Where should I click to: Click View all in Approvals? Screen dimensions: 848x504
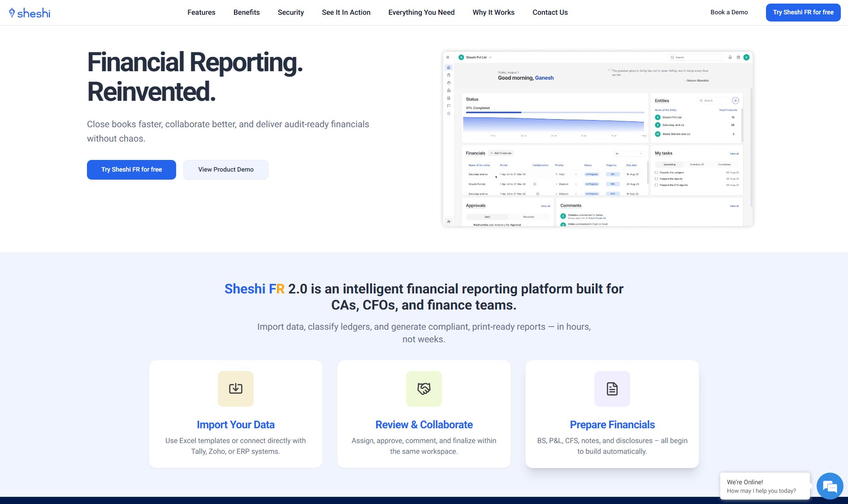click(545, 206)
